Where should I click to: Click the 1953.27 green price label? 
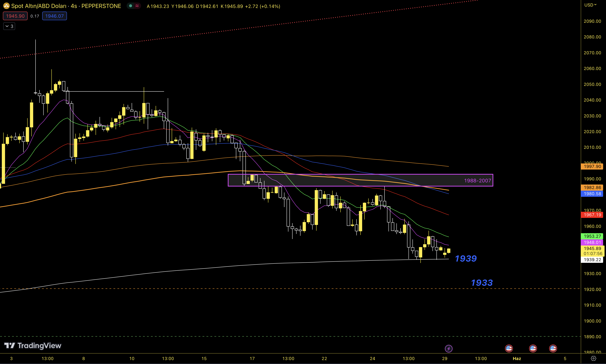pos(592,236)
